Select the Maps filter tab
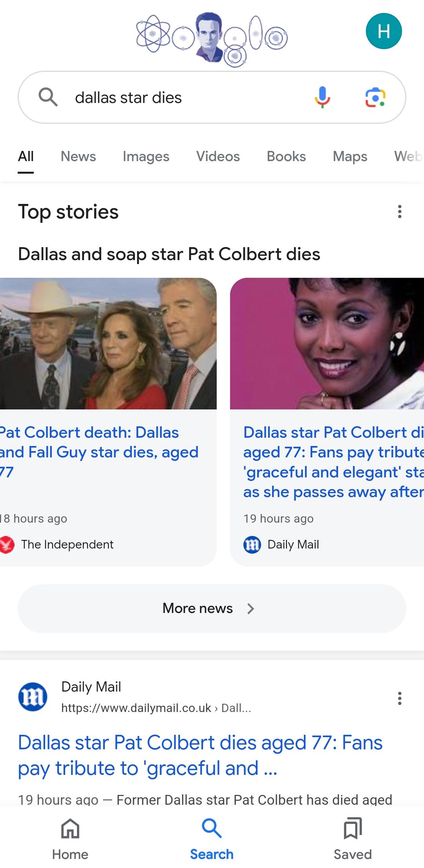Viewport: 424px width, 868px height. [x=350, y=156]
